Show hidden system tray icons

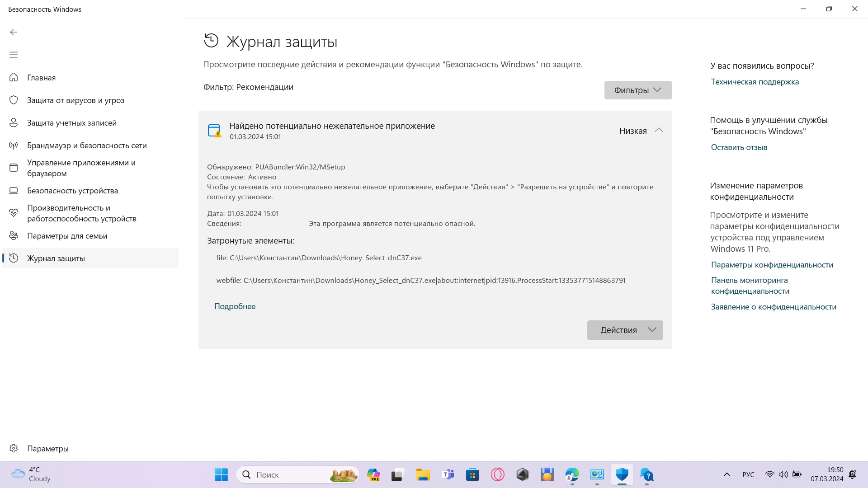click(727, 474)
